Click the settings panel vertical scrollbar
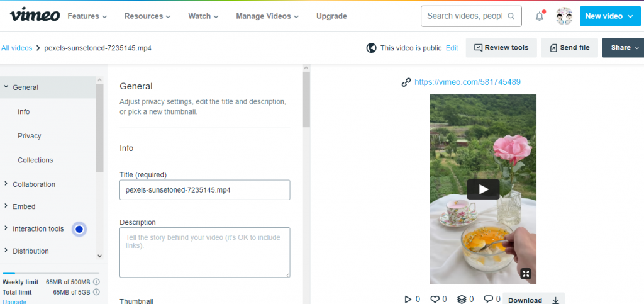Screen dimensions: 644x304 pyautogui.click(x=306, y=99)
